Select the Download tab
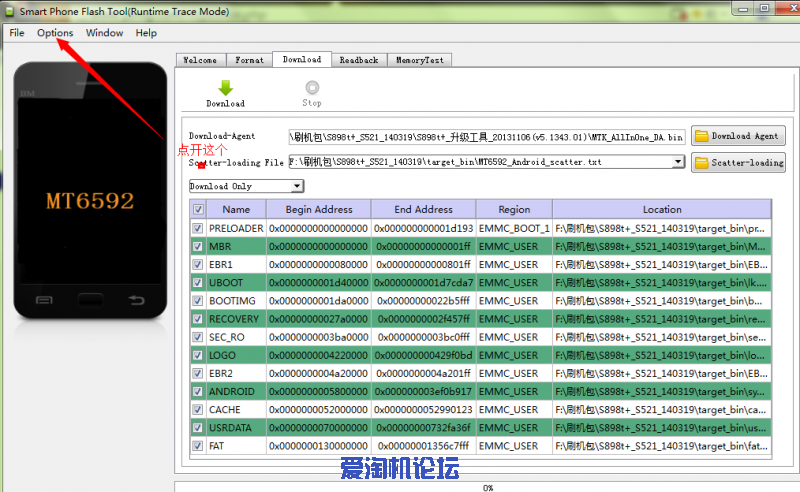800x492 pixels. pyautogui.click(x=302, y=59)
